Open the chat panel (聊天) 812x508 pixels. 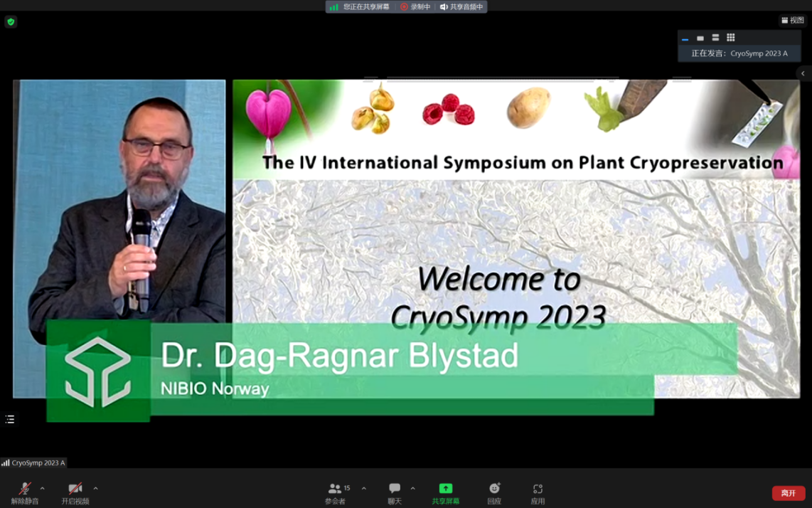[x=395, y=493]
